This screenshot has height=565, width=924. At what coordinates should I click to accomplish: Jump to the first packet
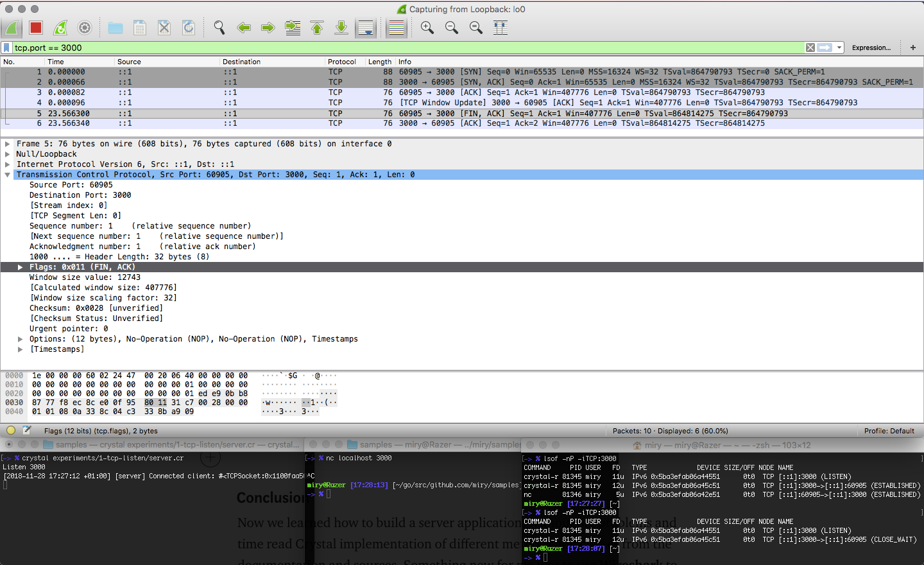pos(317,28)
